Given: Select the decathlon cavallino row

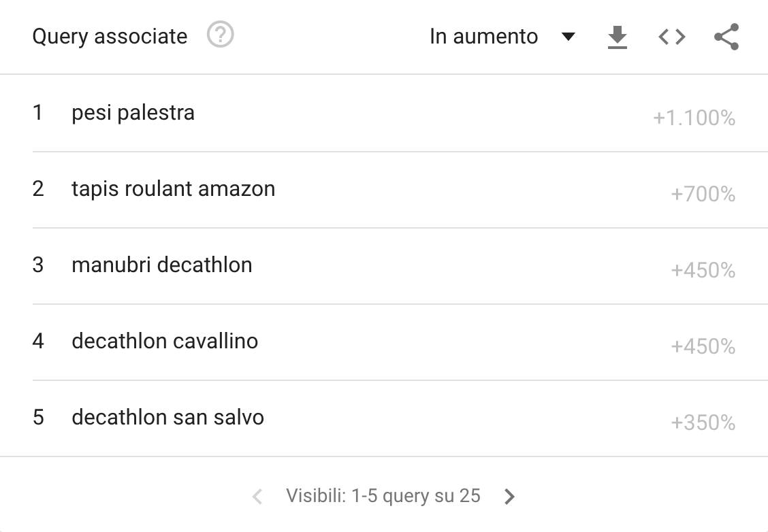Looking at the screenshot, I should coord(165,341).
